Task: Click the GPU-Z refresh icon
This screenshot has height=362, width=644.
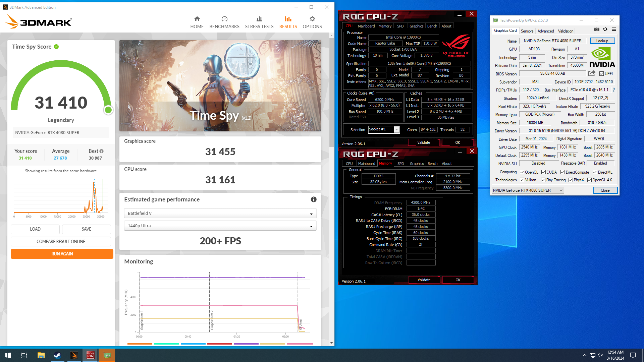Action: click(x=605, y=29)
